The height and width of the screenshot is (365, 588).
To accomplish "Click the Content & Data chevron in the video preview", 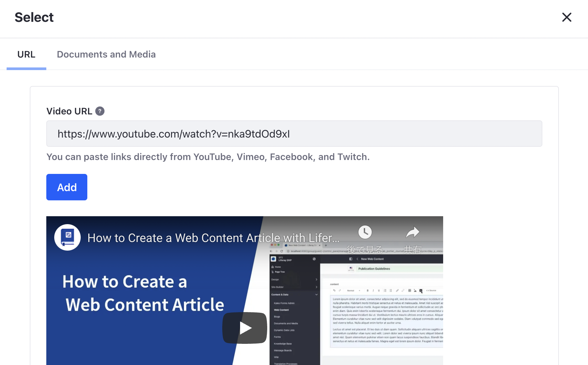I will (x=316, y=295).
